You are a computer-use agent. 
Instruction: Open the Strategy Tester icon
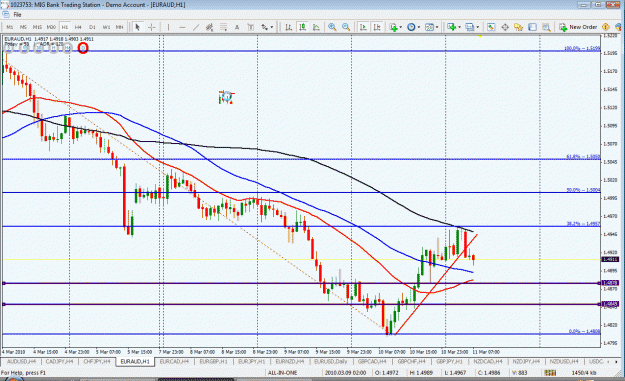546,27
